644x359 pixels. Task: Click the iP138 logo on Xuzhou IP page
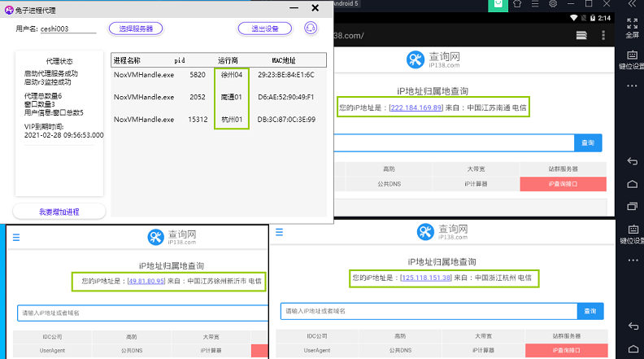click(x=172, y=237)
